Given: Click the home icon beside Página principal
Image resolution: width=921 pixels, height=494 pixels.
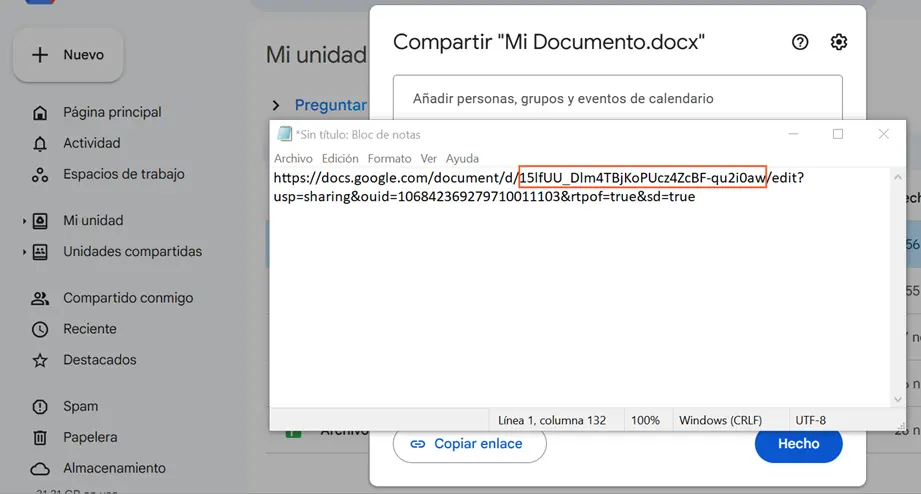Looking at the screenshot, I should pyautogui.click(x=40, y=112).
